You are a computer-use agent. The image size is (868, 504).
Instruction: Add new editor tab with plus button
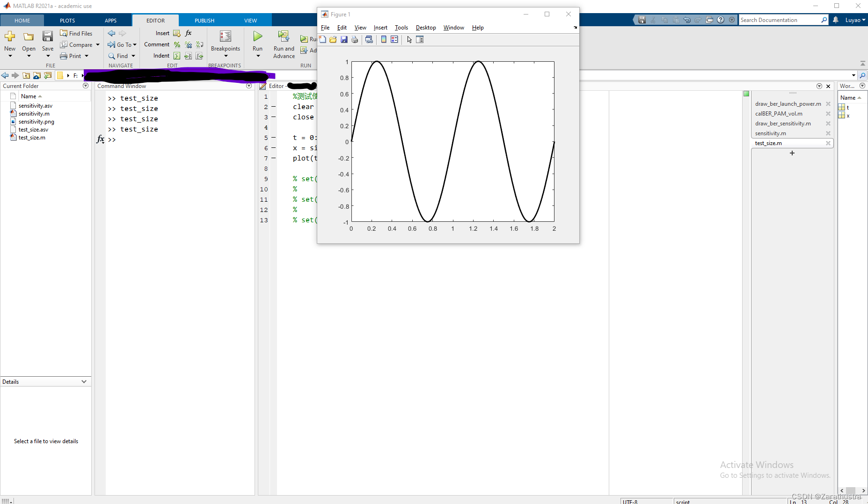792,153
